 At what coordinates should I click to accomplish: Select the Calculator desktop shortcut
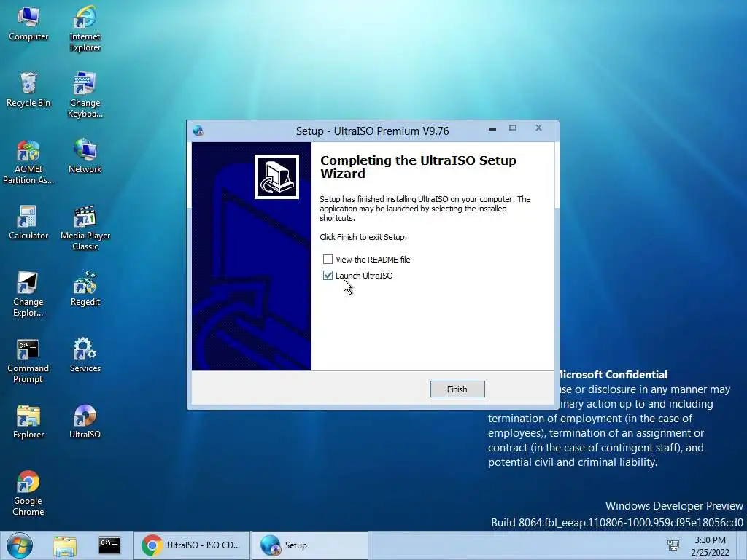point(28,223)
